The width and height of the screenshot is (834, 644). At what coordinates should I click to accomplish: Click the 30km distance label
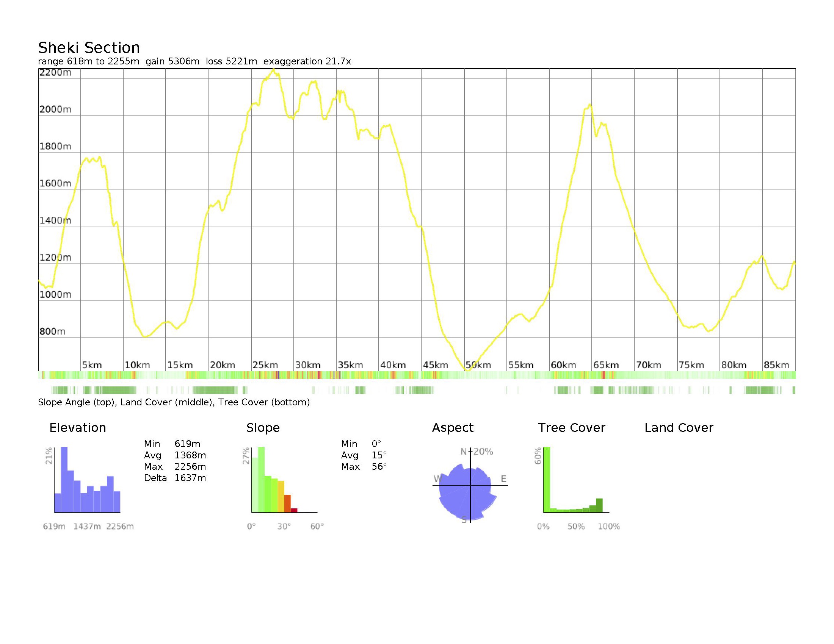point(308,365)
